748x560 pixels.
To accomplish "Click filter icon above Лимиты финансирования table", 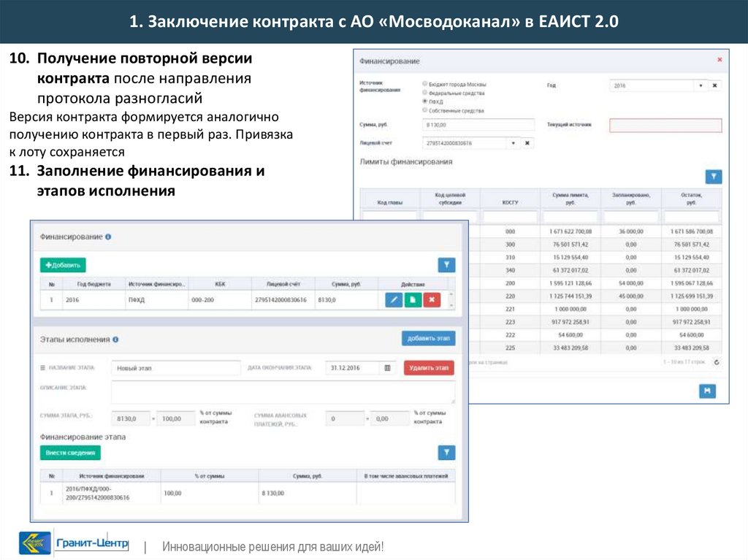I will click(713, 177).
